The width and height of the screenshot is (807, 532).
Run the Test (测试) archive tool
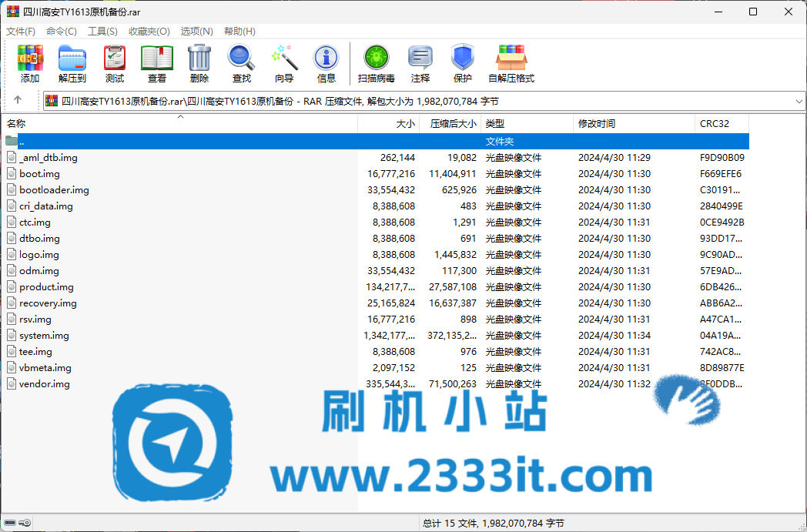click(114, 63)
